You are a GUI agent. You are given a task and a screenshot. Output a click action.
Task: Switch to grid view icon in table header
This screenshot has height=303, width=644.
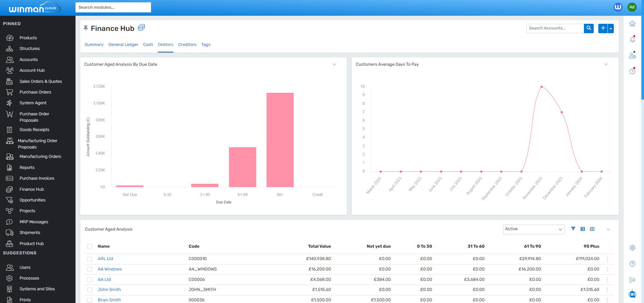pyautogui.click(x=592, y=229)
